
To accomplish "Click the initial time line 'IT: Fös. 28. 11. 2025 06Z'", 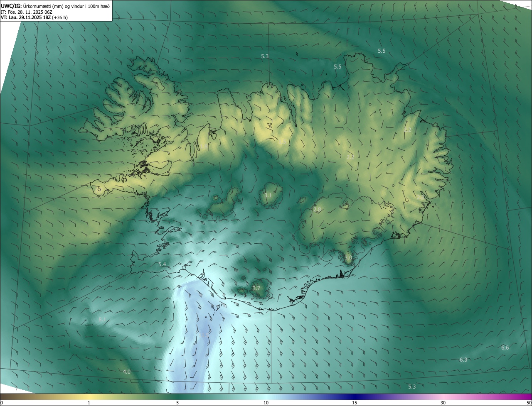I will [27, 12].
